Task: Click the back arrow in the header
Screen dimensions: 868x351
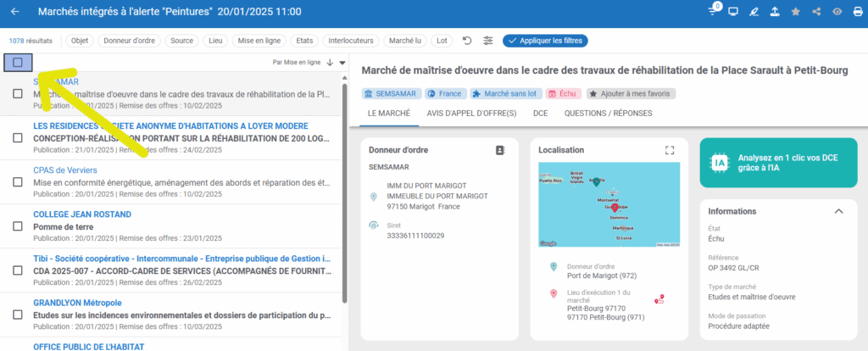Action: tap(15, 12)
